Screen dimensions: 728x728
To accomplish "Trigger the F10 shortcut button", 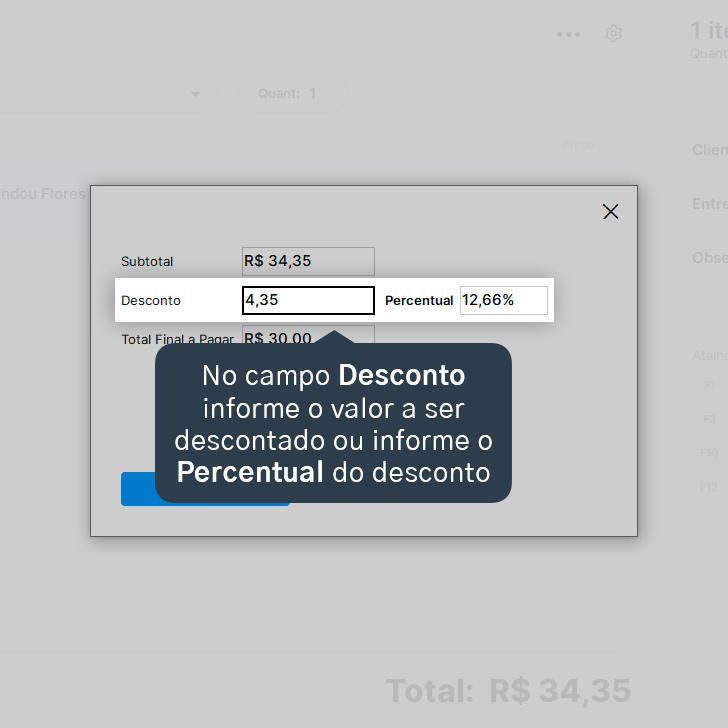I will tap(709, 453).
